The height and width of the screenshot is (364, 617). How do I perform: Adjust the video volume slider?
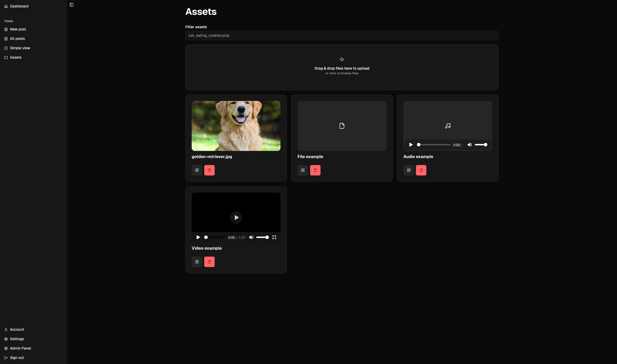point(262,237)
